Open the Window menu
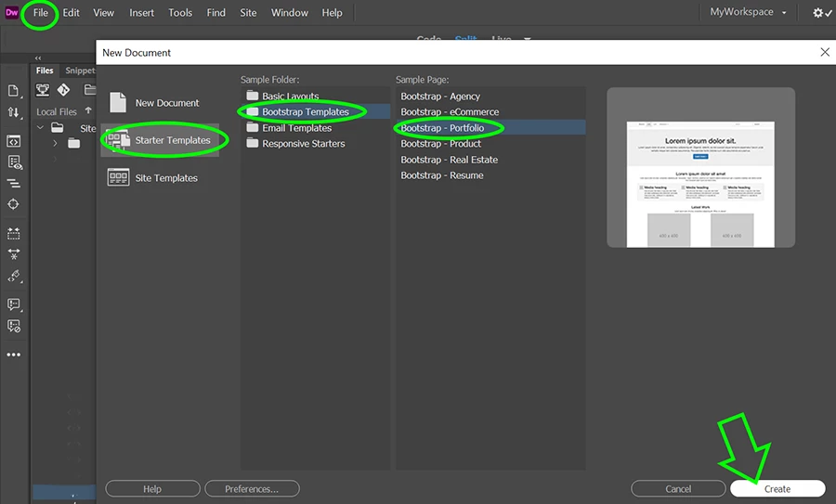The width and height of the screenshot is (836, 504). pyautogui.click(x=290, y=12)
